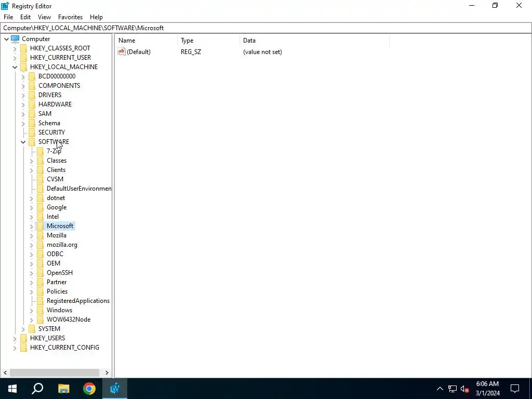Click the HARDWARE folder icon
The width and height of the screenshot is (532, 399).
(x=32, y=104)
